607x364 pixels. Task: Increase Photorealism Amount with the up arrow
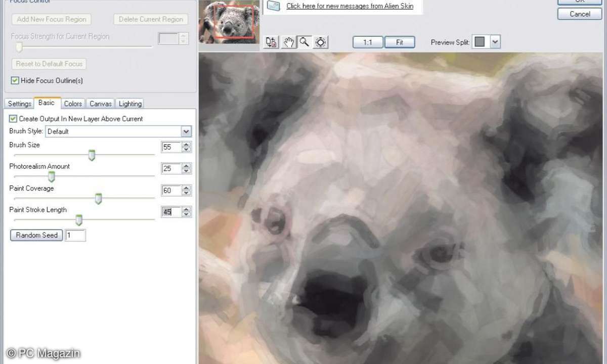187,166
